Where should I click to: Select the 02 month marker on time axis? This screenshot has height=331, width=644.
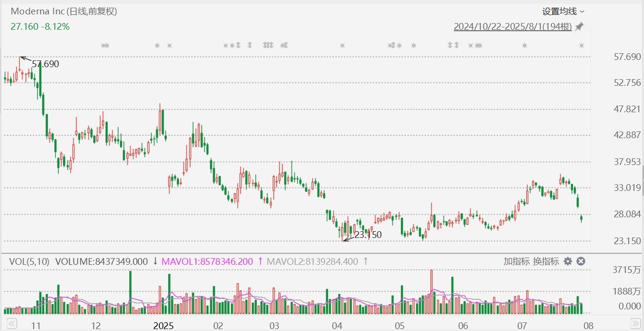(219, 326)
